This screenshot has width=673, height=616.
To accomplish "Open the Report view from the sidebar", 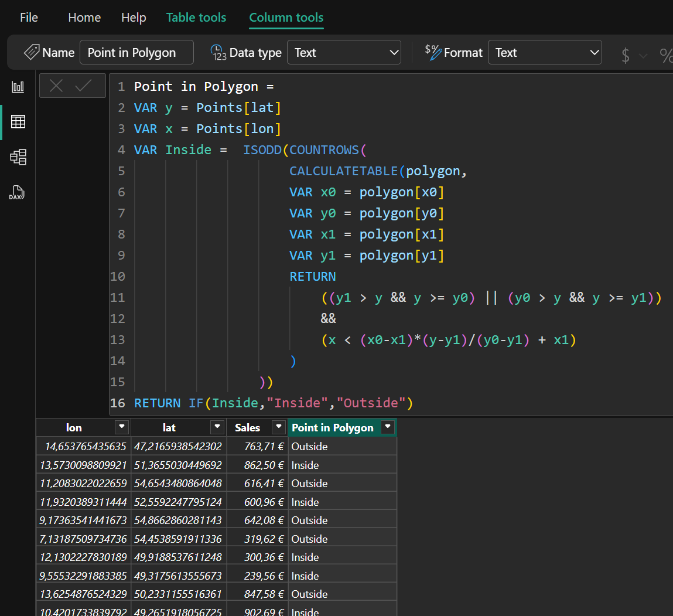I will pos(18,87).
